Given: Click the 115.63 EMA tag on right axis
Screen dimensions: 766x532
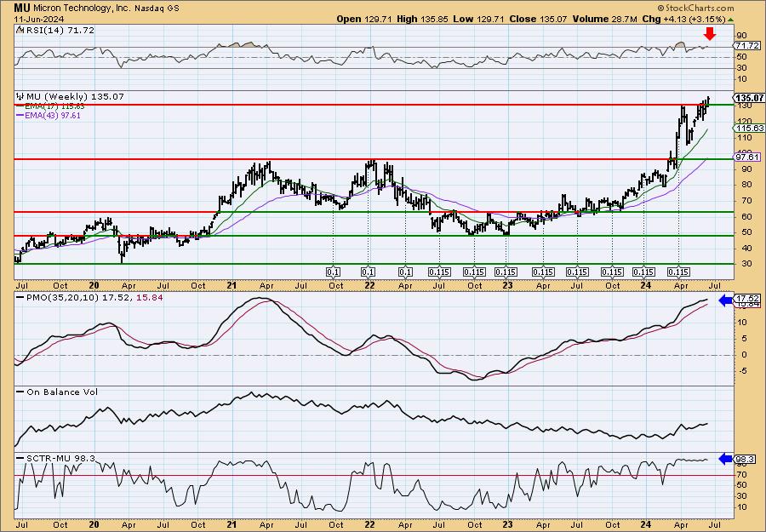Looking at the screenshot, I should tap(750, 128).
